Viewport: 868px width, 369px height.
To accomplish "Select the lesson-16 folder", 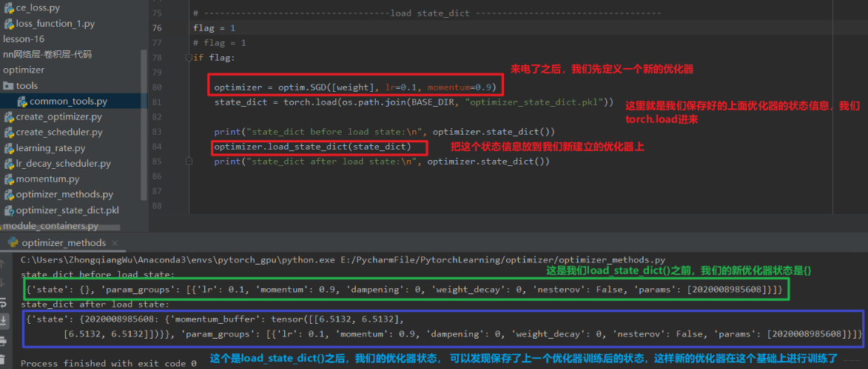I will [23, 39].
